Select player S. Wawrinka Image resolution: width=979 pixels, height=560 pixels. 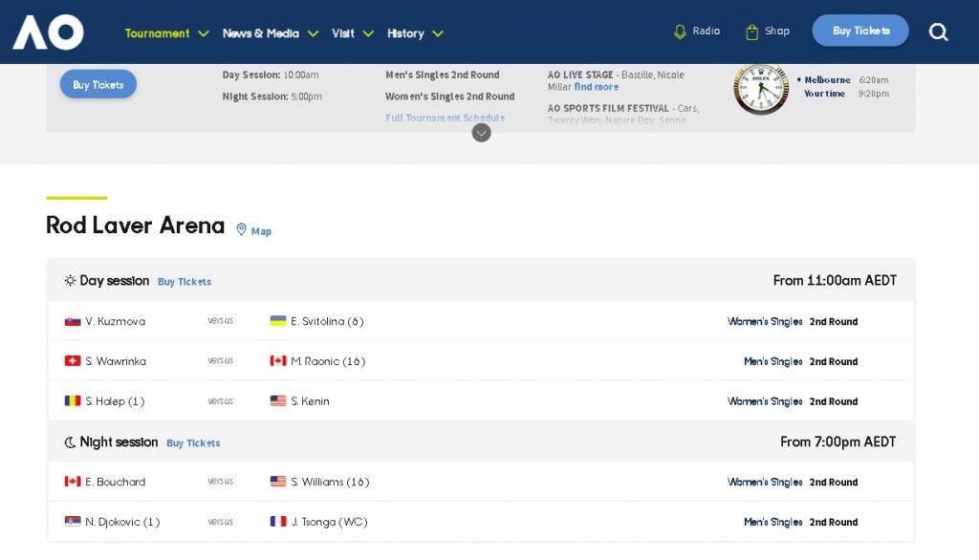(116, 361)
